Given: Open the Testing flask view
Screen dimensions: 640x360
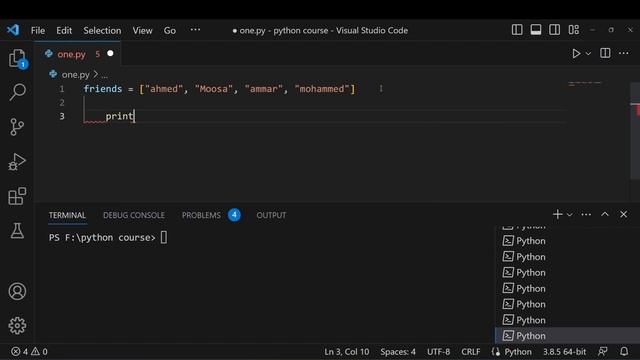Looking at the screenshot, I should point(17,231).
